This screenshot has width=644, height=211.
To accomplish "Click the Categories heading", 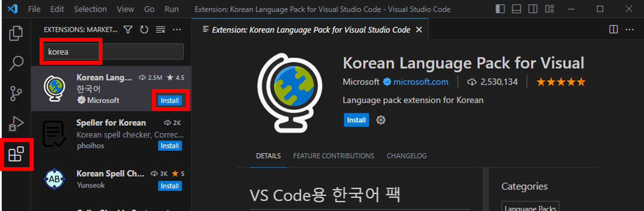I will pos(525,187).
